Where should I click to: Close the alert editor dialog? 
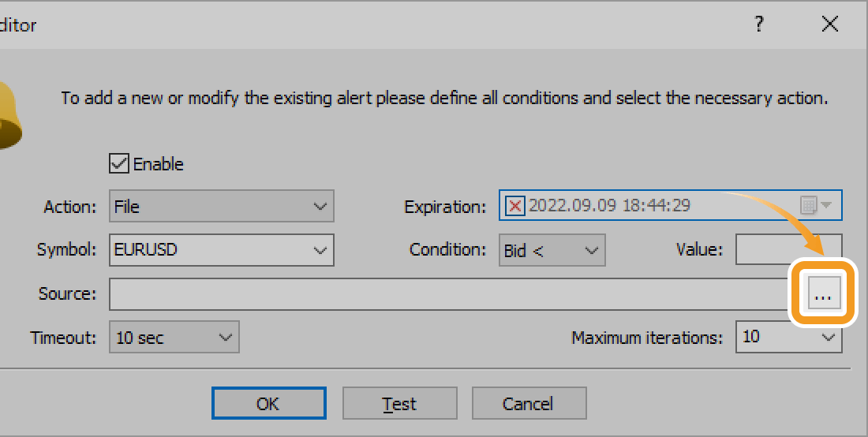[x=829, y=24]
